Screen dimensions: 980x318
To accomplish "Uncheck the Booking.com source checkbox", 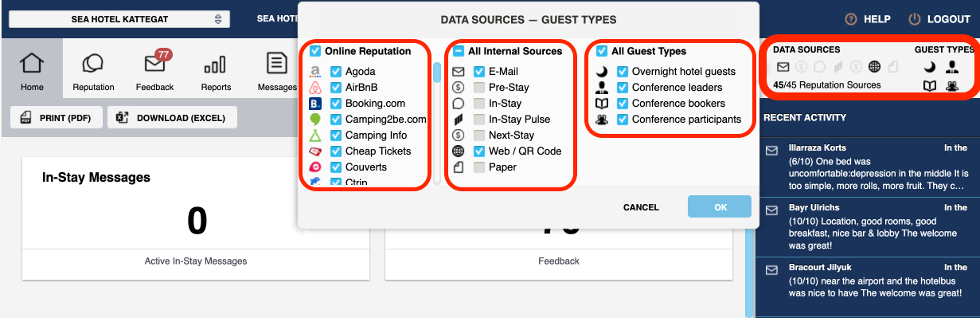I will point(336,104).
